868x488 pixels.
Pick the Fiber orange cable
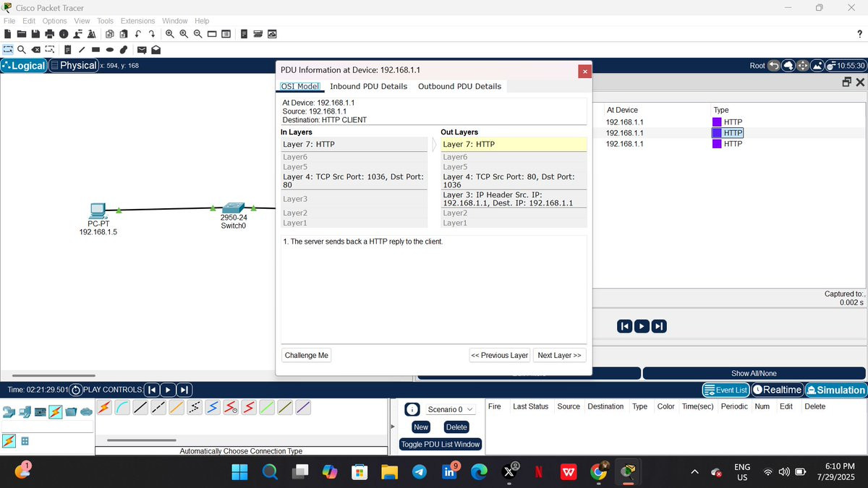click(176, 408)
